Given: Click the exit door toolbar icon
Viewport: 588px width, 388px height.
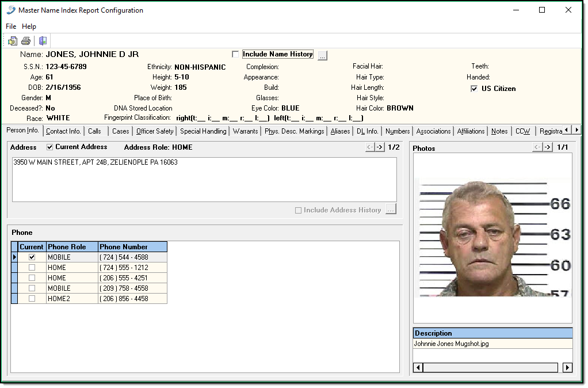Looking at the screenshot, I should point(43,41).
